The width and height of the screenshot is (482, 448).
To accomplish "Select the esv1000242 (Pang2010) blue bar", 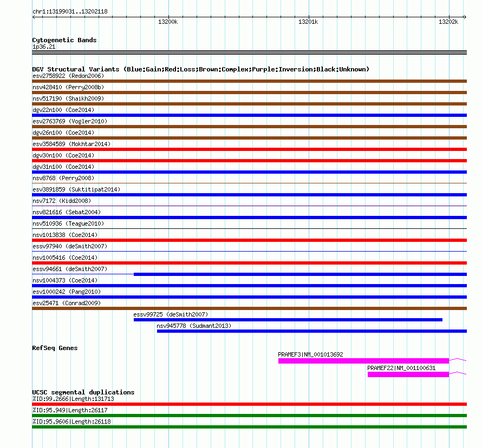I will coord(249,297).
